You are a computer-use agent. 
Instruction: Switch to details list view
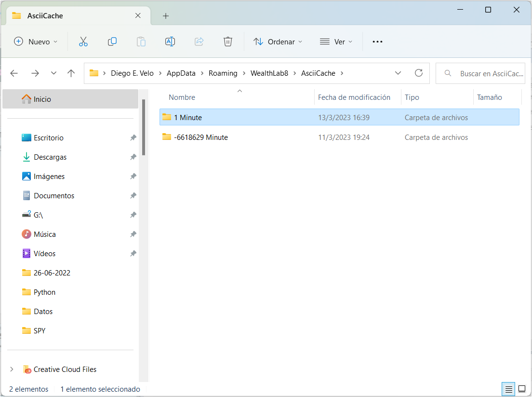(x=508, y=389)
